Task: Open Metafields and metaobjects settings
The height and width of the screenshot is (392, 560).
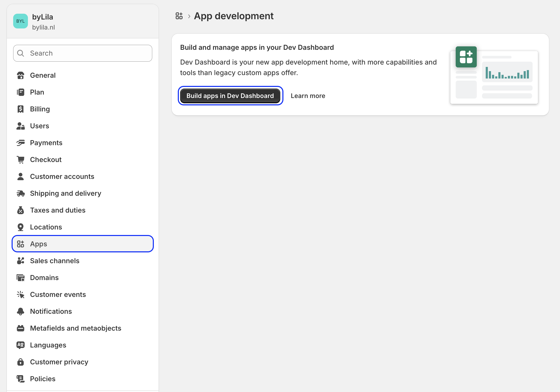Action: click(76, 328)
